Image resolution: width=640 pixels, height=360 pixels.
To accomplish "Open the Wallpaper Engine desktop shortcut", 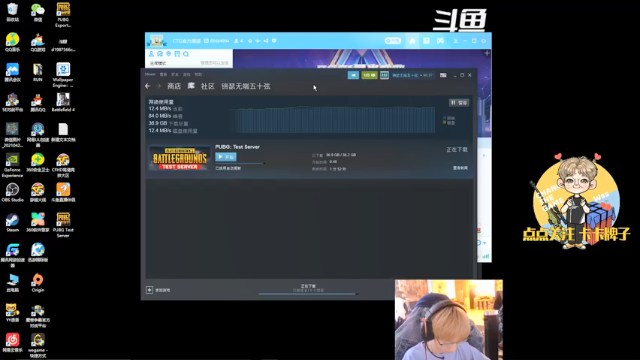I will pos(63,75).
